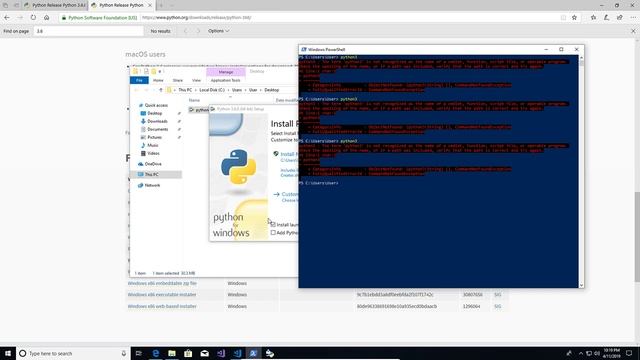Image resolution: width=640 pixels, height=360 pixels.
Task: Open the View ribbon tab in Explorer
Action: click(x=196, y=80)
